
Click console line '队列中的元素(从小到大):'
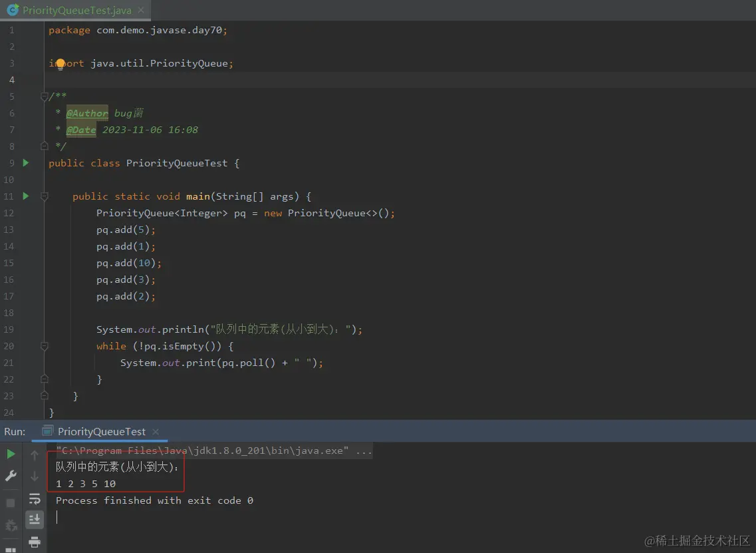click(117, 466)
